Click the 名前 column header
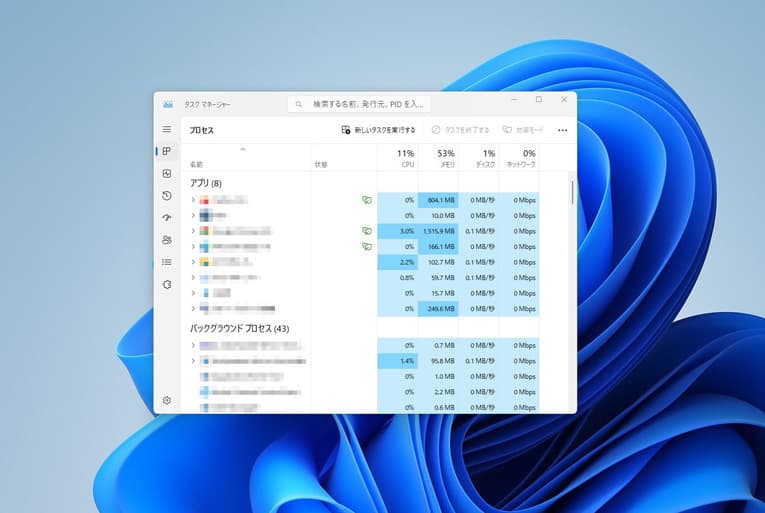Screen dimensions: 765x513 click(196, 163)
